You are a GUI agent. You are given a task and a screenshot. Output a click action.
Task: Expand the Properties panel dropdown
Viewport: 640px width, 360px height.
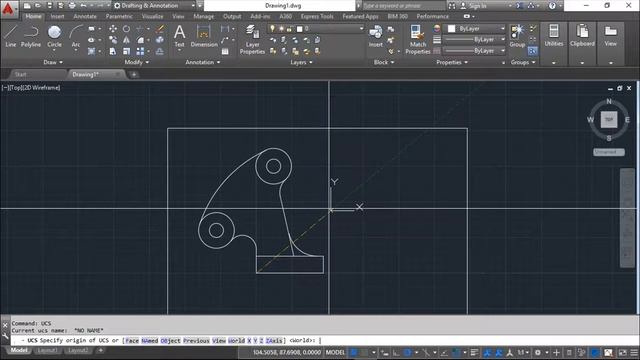pyautogui.click(x=452, y=62)
